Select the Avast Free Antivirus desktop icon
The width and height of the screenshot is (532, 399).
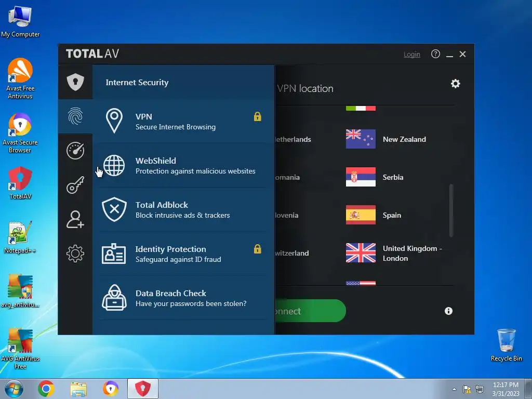(x=20, y=78)
